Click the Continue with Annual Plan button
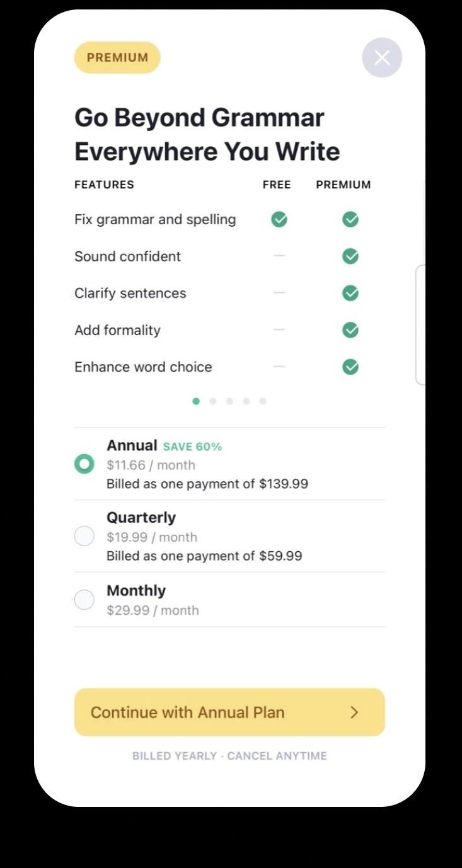The image size is (462, 868). 229,712
